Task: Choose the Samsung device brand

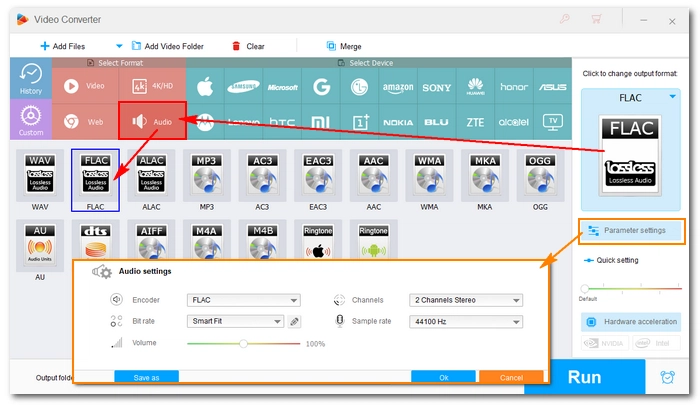Action: (x=243, y=86)
